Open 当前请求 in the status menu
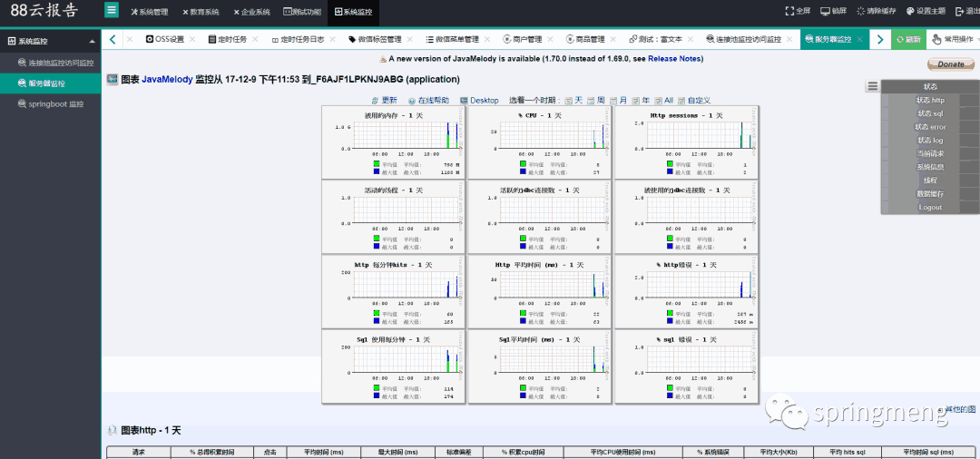The width and height of the screenshot is (980, 459). (x=931, y=153)
